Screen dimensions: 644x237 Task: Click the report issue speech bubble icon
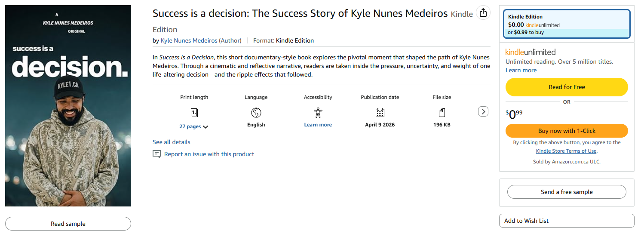tap(156, 154)
